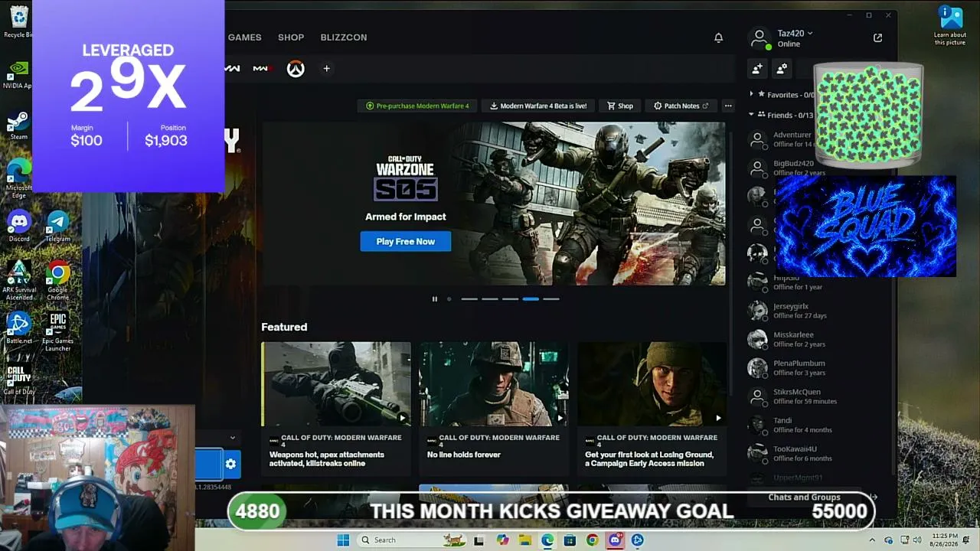The height and width of the screenshot is (551, 980).
Task: Open the BLIZZCON tab
Action: click(x=344, y=37)
